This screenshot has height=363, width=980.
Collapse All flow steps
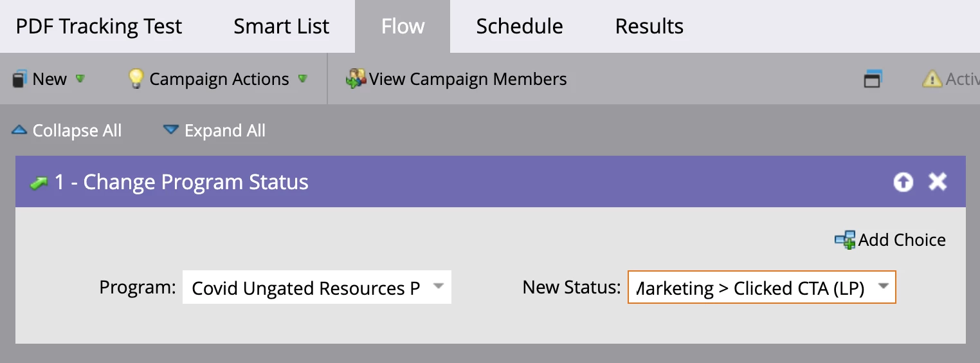coord(66,131)
